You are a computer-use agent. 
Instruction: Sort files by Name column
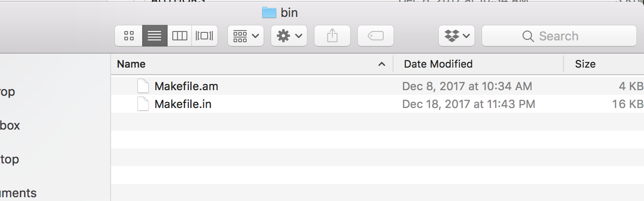click(131, 64)
